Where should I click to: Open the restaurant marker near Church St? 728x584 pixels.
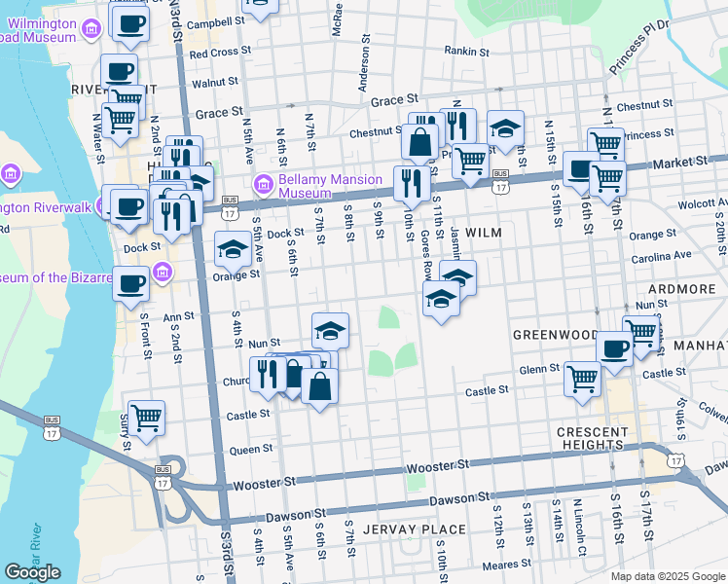[267, 373]
